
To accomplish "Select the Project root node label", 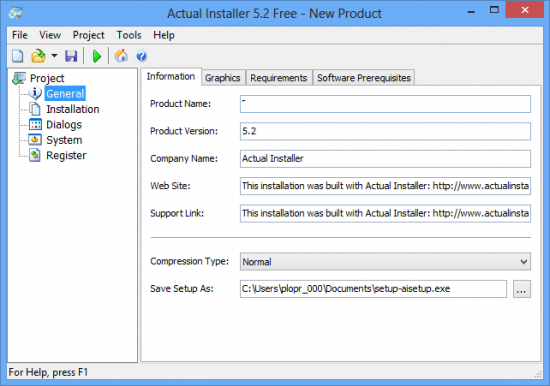I will tap(47, 78).
